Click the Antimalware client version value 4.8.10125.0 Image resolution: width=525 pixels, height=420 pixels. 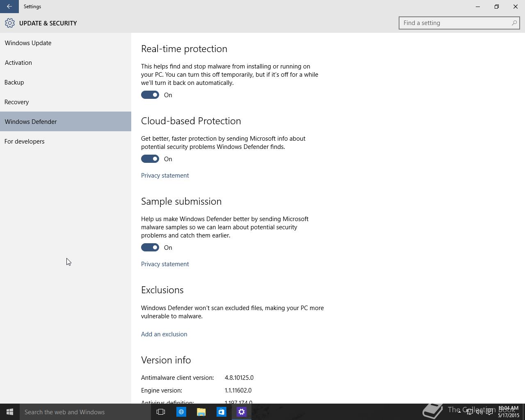point(239,377)
